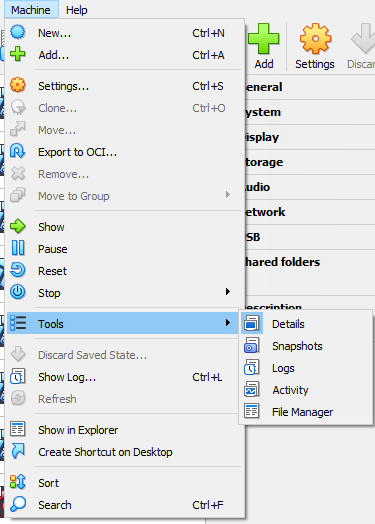Image resolution: width=375 pixels, height=524 pixels.
Task: Select Show in Explorer entry
Action: 124,430
